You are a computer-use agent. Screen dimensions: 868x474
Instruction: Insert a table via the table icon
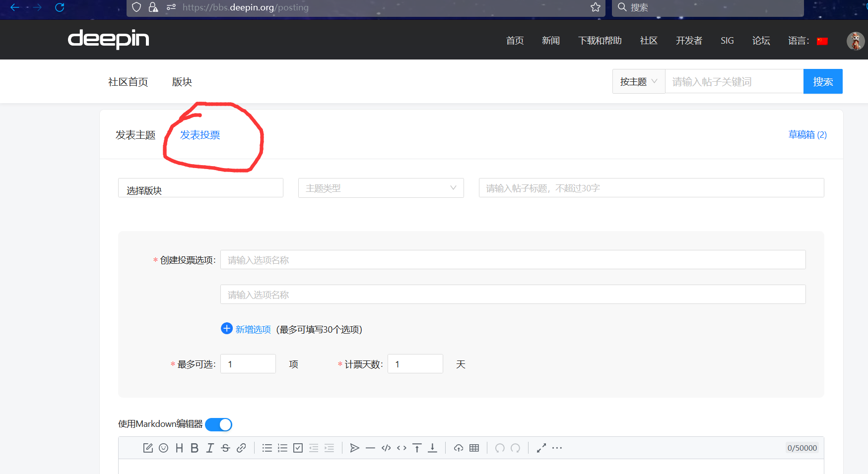pos(474,448)
